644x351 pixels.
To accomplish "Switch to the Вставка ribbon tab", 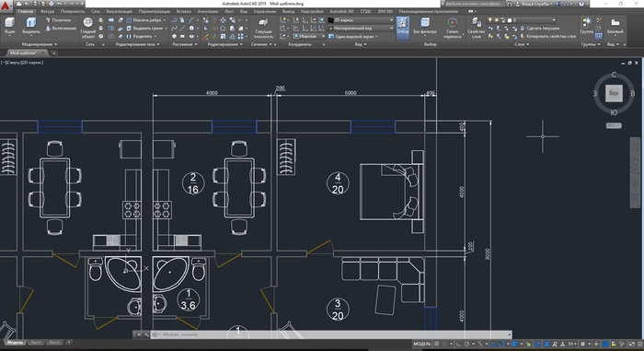I will tap(183, 12).
